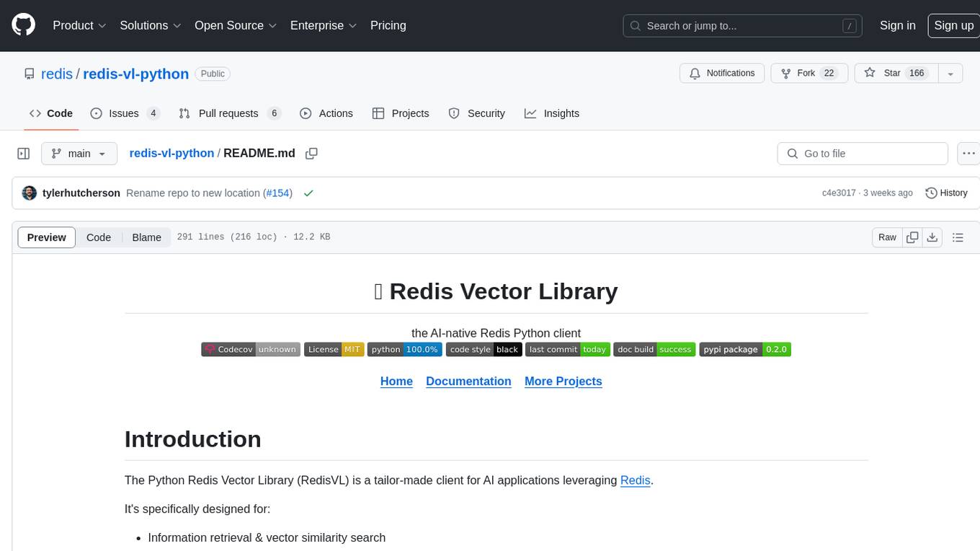Click the search slash shortcut key hint
The width and height of the screenshot is (980, 551).
point(850,26)
